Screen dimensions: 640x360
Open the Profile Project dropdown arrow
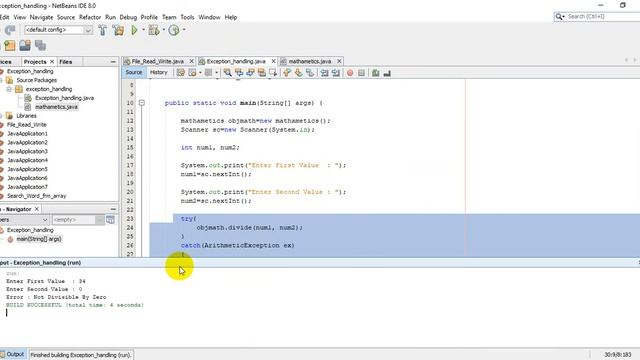(184, 30)
